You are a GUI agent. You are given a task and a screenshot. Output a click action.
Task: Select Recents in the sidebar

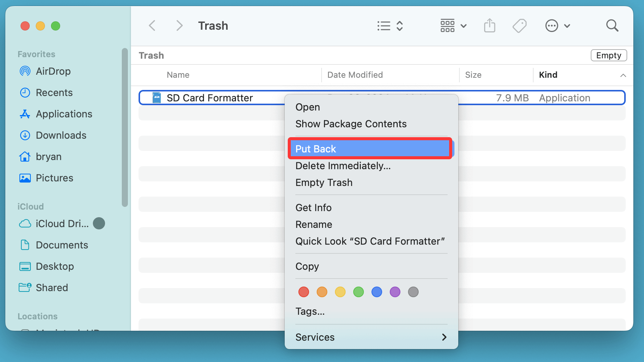pyautogui.click(x=54, y=93)
